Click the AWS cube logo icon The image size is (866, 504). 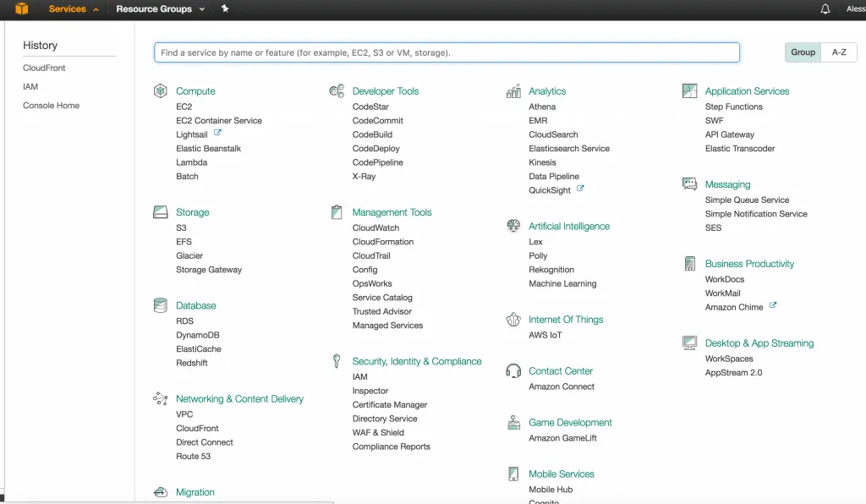coord(21,8)
